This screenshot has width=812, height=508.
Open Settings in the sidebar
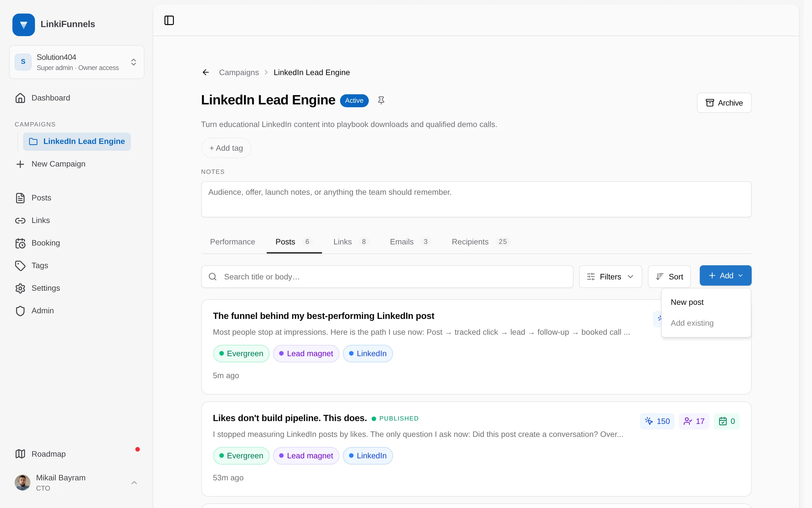[x=76, y=288]
